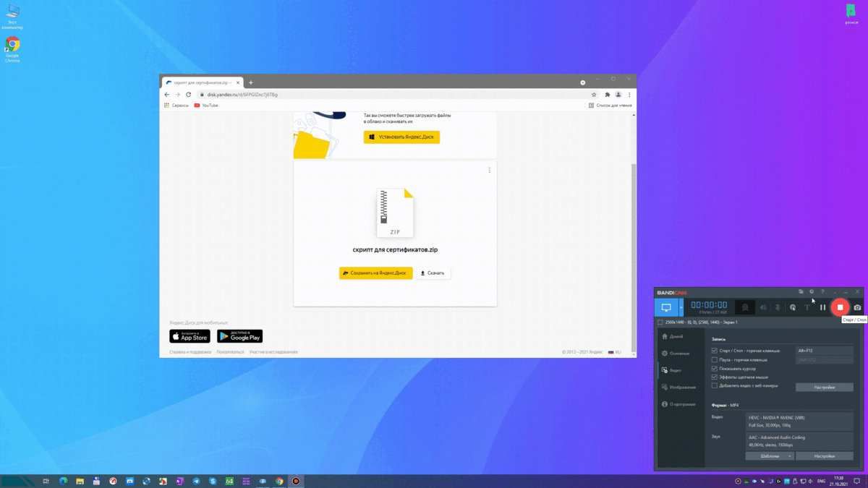The image size is (868, 488).
Task: Open the Bandicam recording mode dropdown arrow
Action: [x=681, y=307]
